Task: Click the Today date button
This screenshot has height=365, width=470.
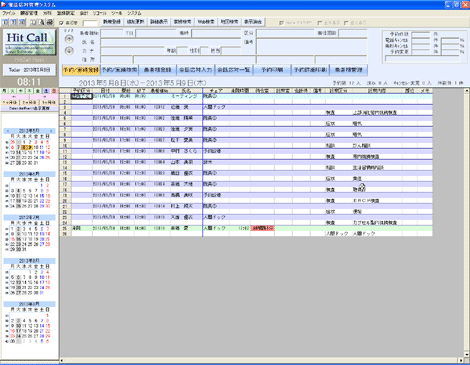Action: [29, 70]
